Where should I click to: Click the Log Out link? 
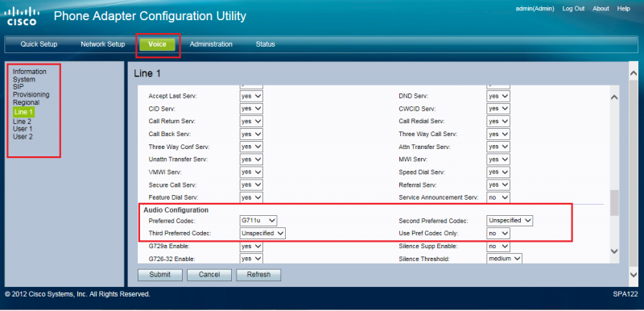pos(573,9)
